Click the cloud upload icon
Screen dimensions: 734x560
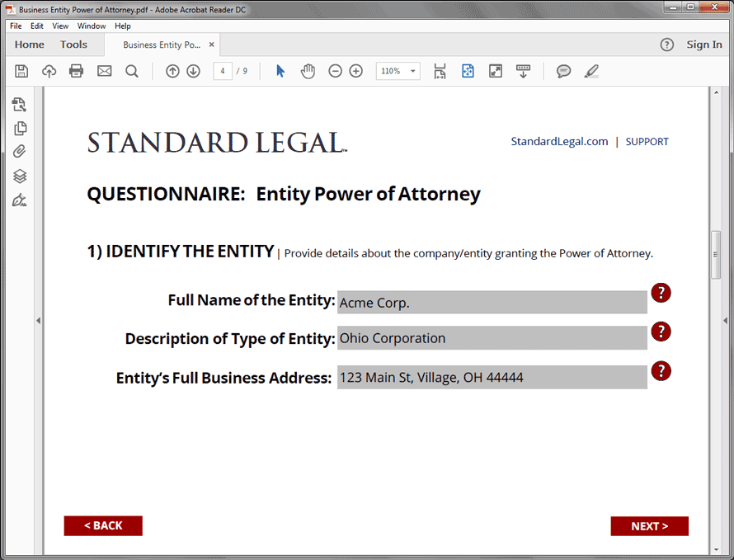pyautogui.click(x=49, y=71)
